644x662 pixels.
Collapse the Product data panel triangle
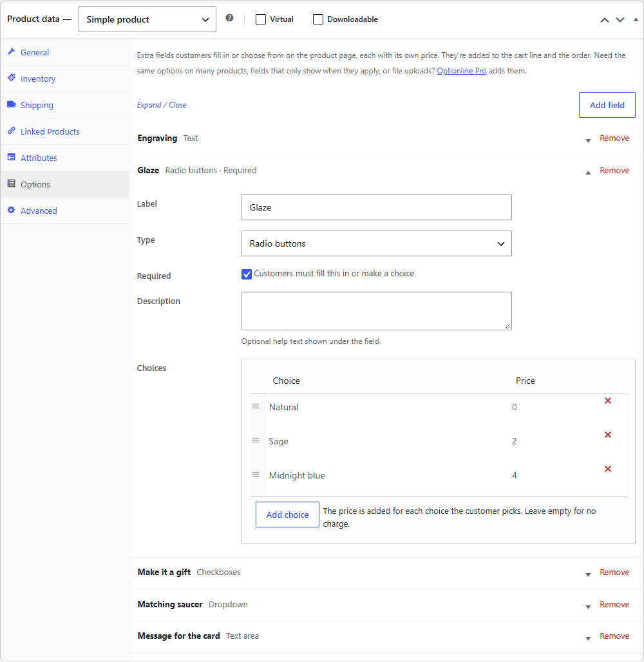[x=636, y=19]
